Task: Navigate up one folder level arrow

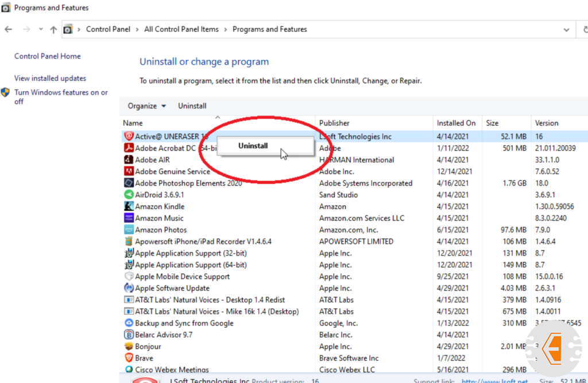Action: 53,29
